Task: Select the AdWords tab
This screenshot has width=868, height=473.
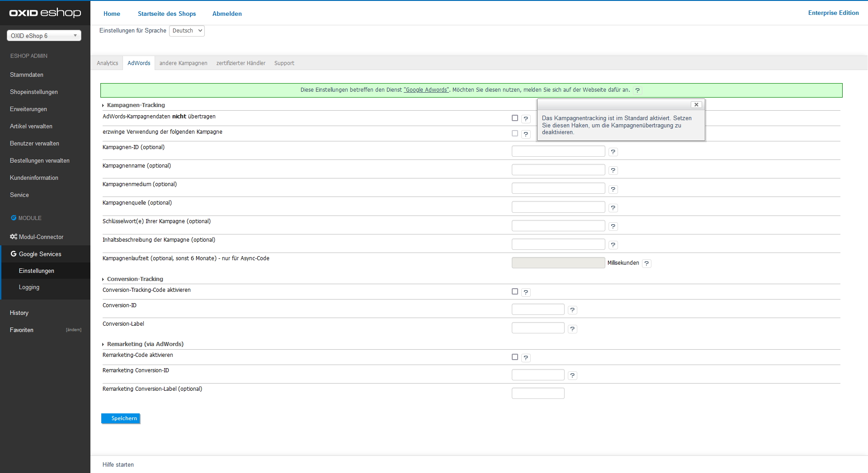Action: [139, 63]
